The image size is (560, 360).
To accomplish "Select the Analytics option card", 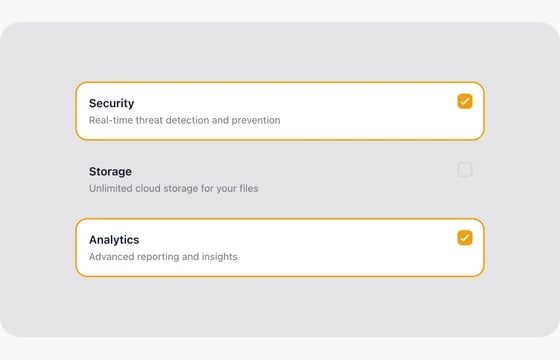I will [280, 248].
